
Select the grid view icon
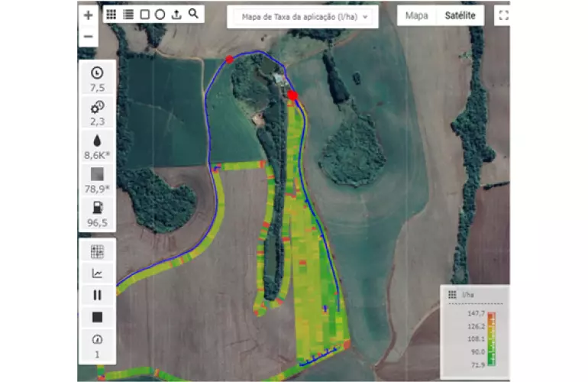coord(111,14)
